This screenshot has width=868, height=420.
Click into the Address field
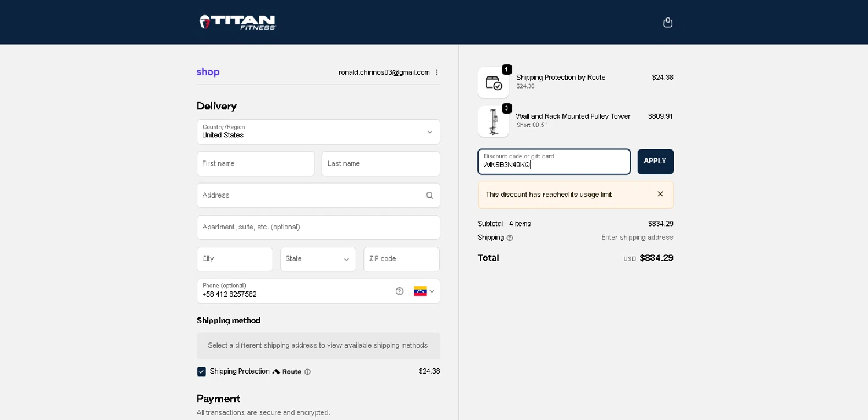(x=318, y=196)
